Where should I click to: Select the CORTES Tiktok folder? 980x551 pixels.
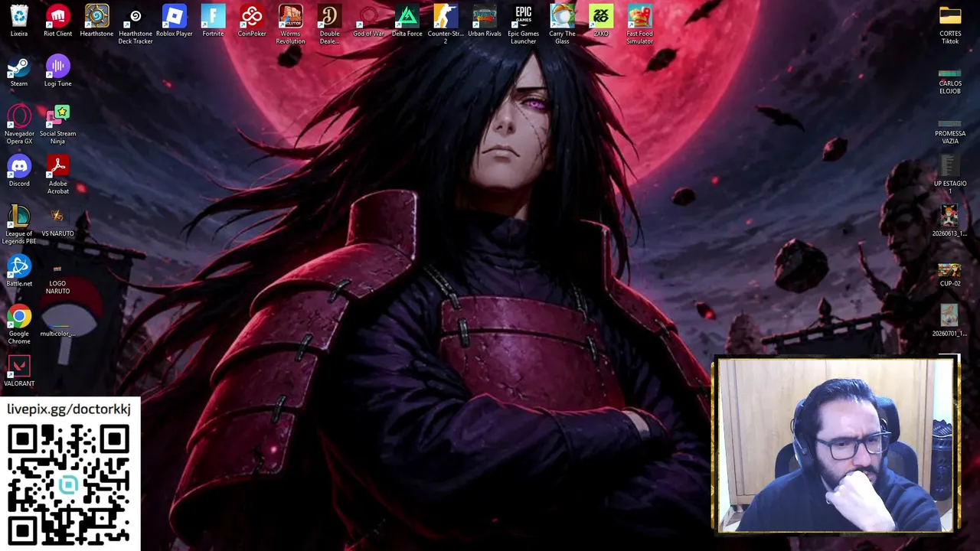pyautogui.click(x=950, y=16)
